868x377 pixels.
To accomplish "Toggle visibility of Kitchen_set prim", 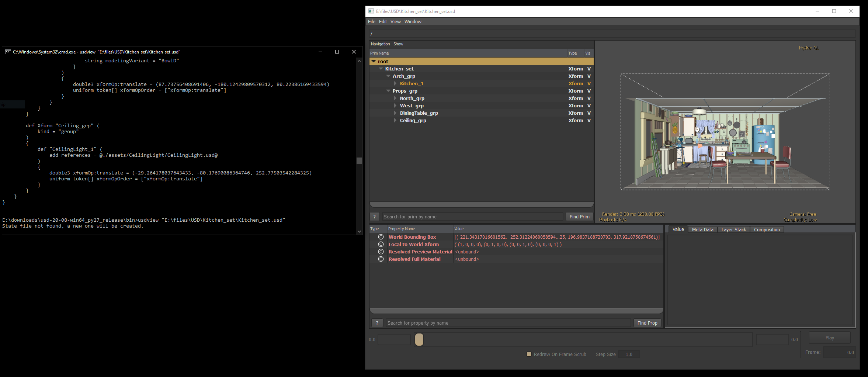I will coord(589,69).
